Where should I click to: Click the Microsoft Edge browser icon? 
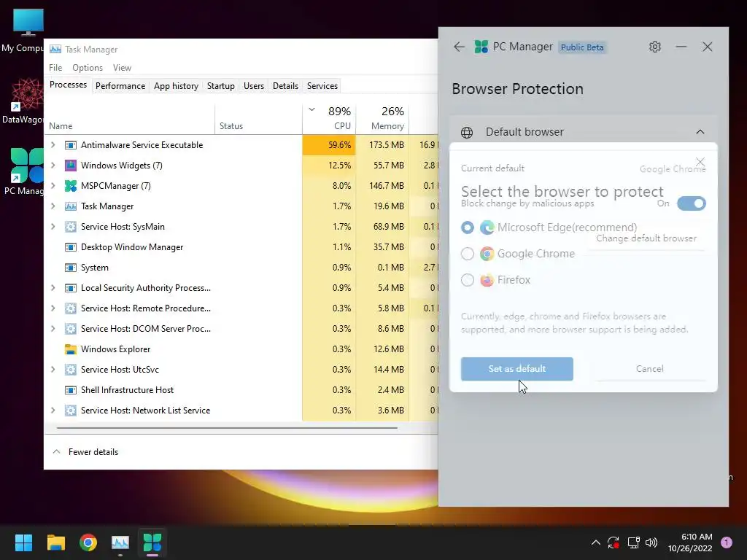(x=487, y=227)
